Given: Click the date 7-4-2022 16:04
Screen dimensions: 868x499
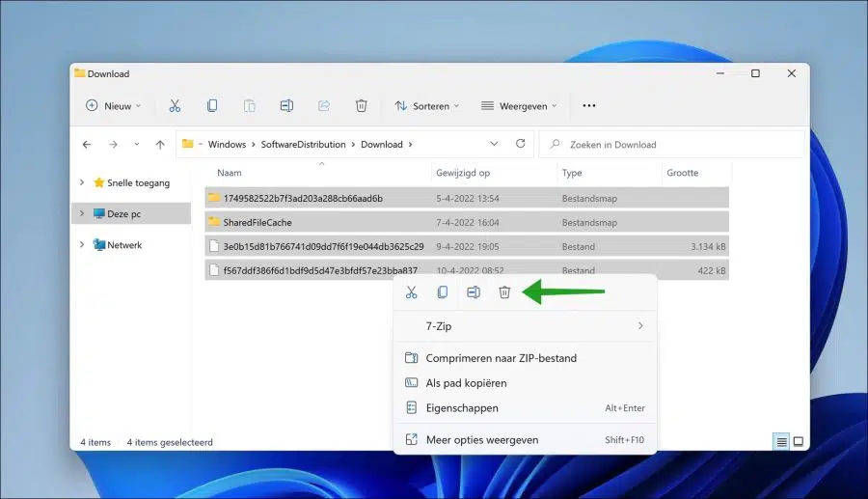Looking at the screenshot, I should [468, 223].
